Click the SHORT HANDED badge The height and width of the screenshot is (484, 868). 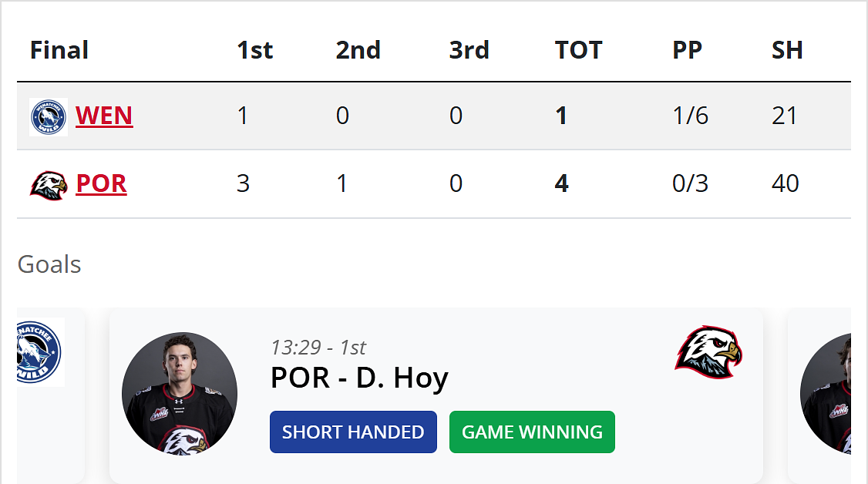(x=353, y=432)
